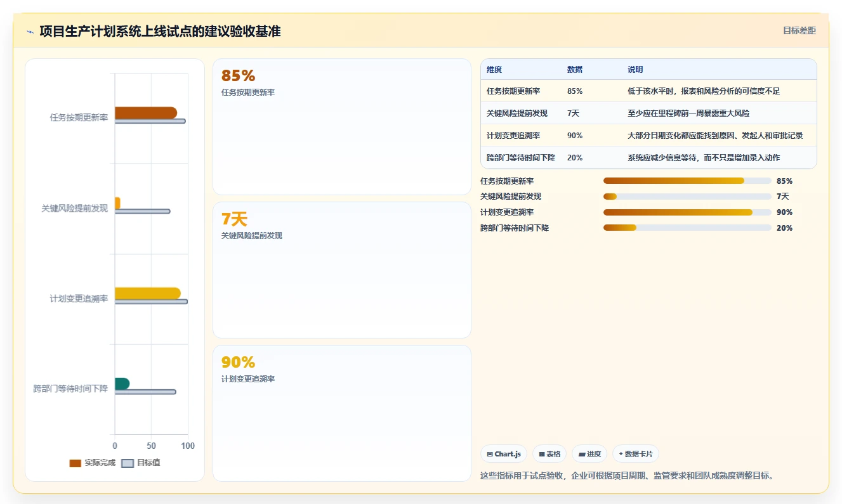Click the 关键风险提前发现 label beside the progress bars
The image size is (842, 504).
pos(511,197)
